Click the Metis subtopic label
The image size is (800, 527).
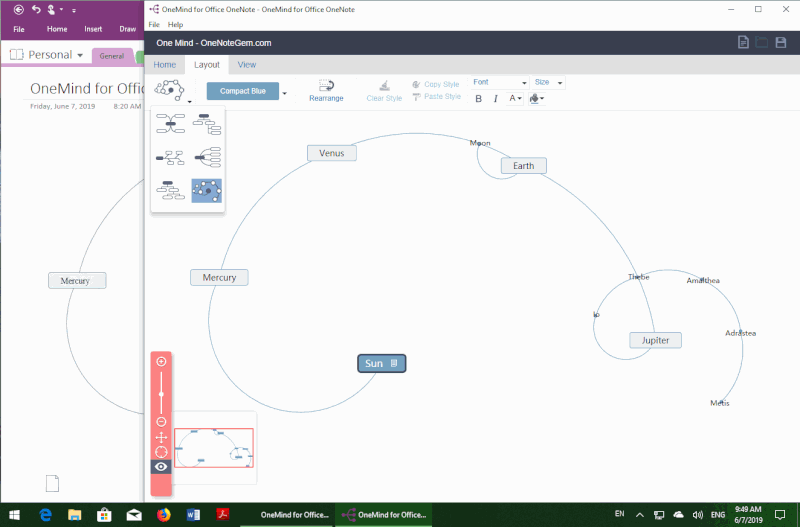click(720, 403)
